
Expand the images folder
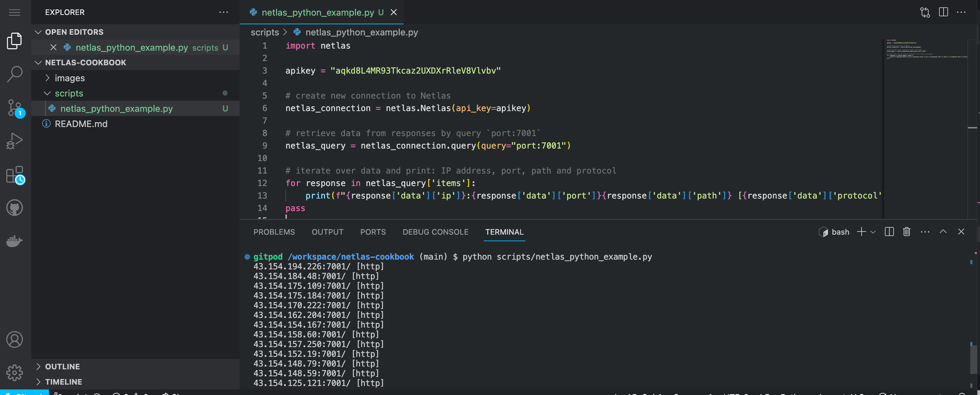69,78
